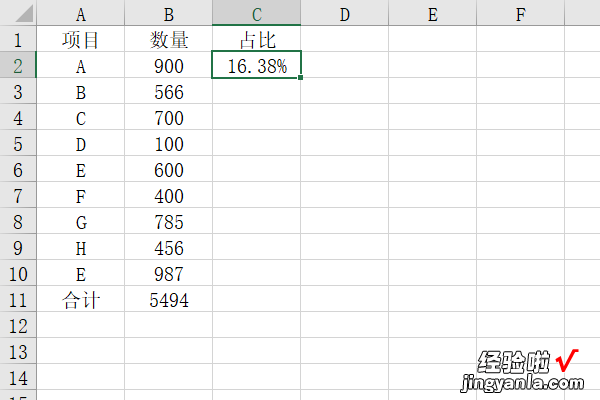
Task: Select column D header
Action: (345, 13)
